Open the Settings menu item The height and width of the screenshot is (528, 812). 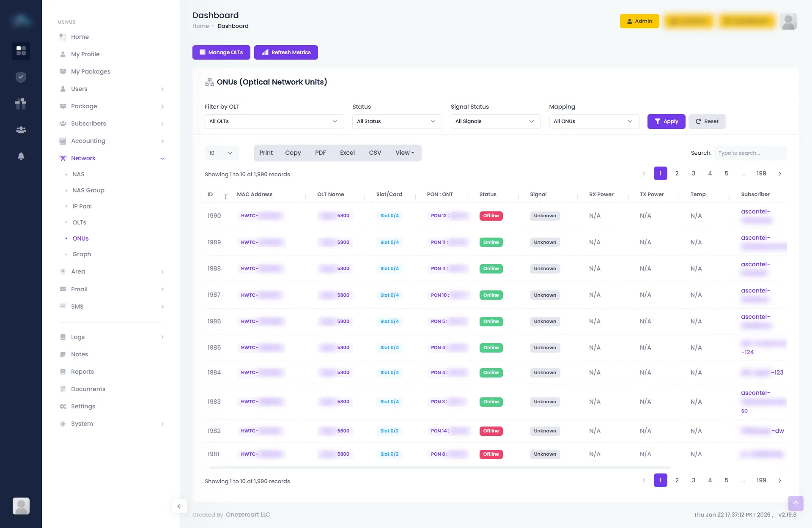tap(83, 406)
